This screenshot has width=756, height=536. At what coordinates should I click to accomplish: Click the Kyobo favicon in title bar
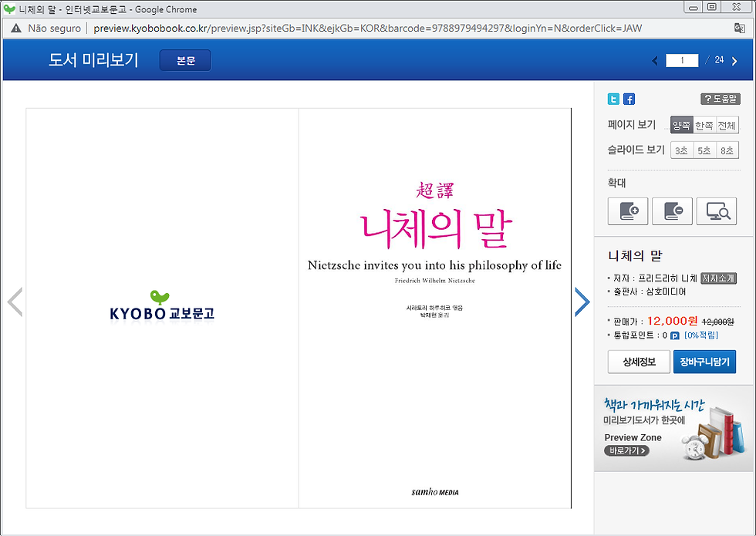point(9,8)
